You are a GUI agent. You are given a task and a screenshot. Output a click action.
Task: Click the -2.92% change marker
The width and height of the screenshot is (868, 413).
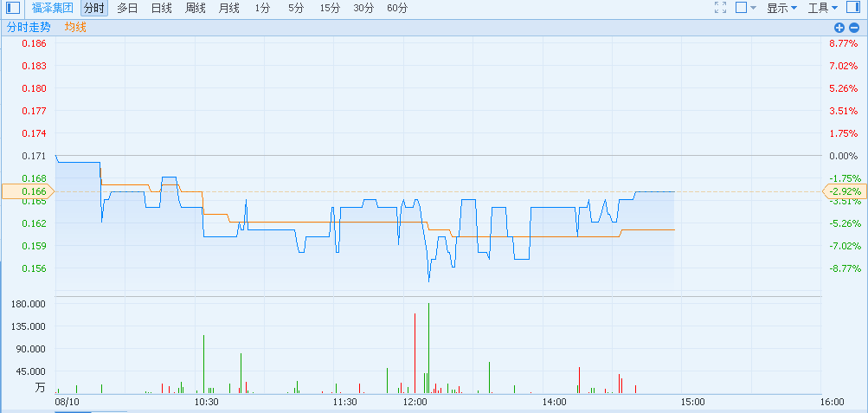point(844,191)
